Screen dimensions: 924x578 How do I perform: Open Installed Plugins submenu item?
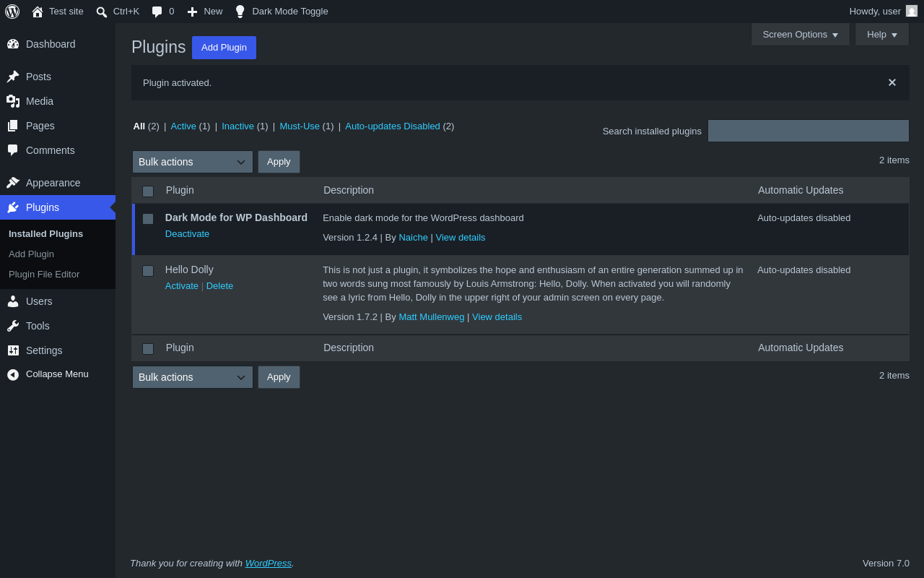45,234
